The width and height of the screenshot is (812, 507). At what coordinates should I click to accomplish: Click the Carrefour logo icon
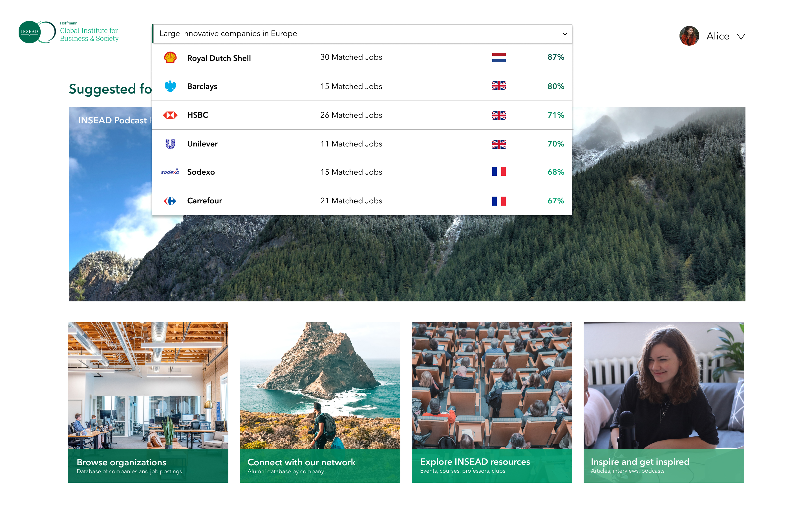click(170, 201)
